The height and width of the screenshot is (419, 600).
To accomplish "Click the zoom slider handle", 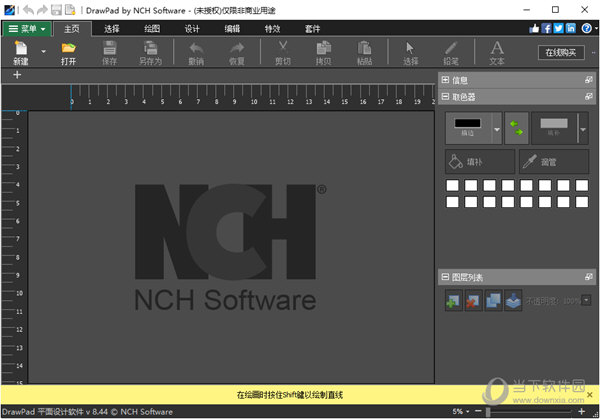I will [x=488, y=412].
